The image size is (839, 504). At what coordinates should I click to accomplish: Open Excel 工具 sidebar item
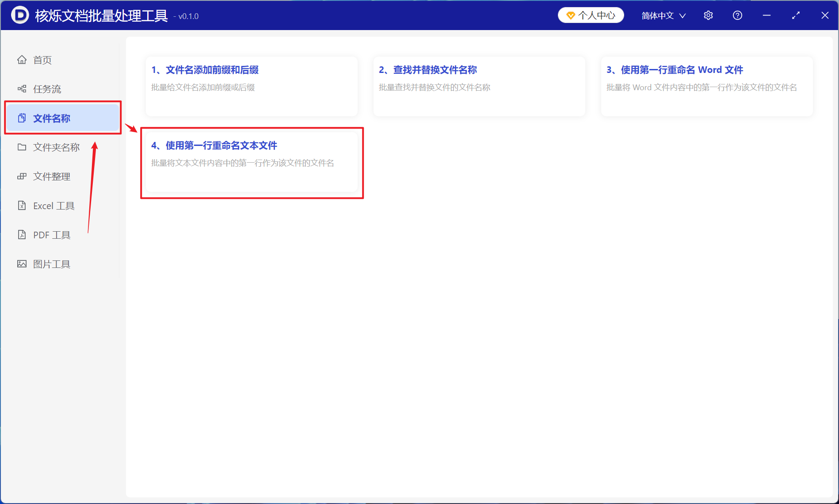click(x=62, y=206)
